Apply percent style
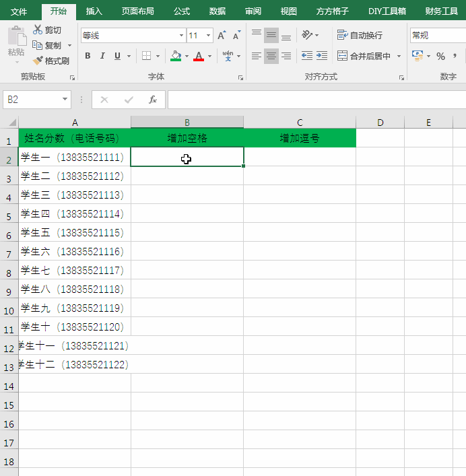 [x=440, y=56]
